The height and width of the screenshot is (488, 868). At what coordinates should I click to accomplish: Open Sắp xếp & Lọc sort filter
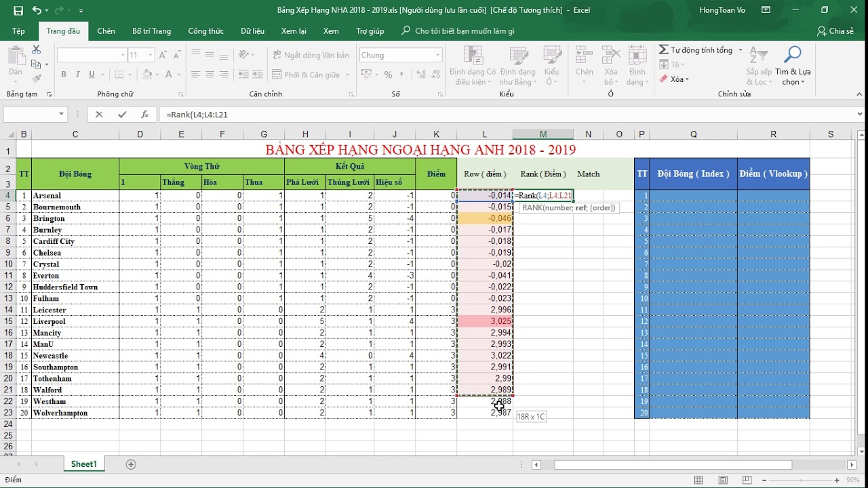pos(759,66)
